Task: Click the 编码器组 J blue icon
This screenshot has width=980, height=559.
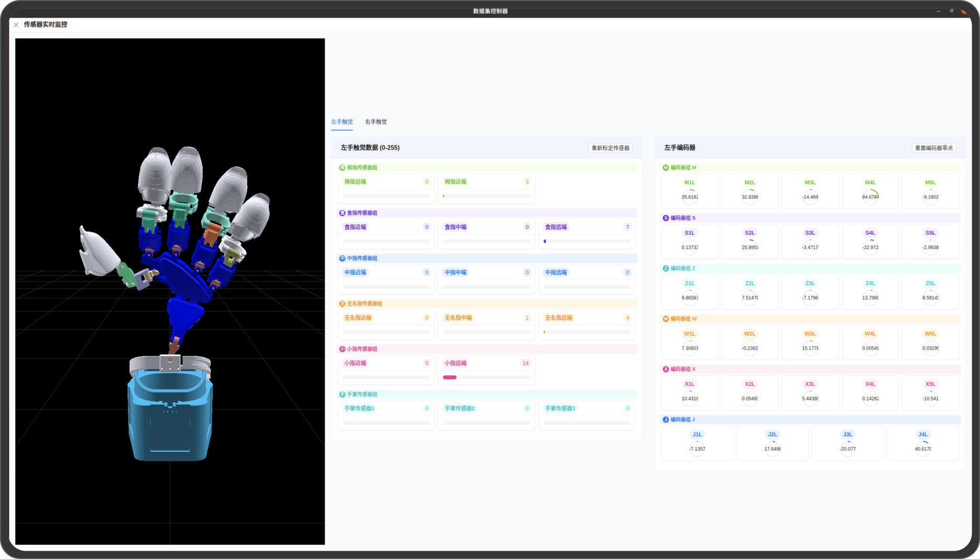Action: click(666, 420)
